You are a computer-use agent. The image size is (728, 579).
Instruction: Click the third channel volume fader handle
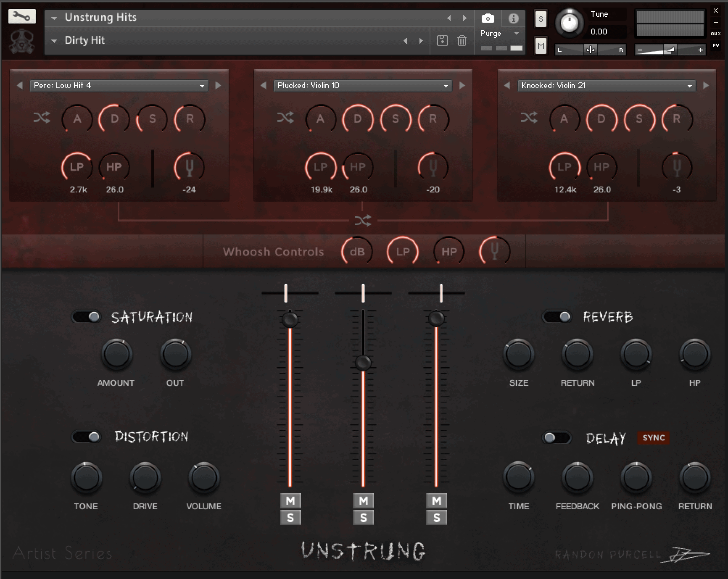click(436, 318)
